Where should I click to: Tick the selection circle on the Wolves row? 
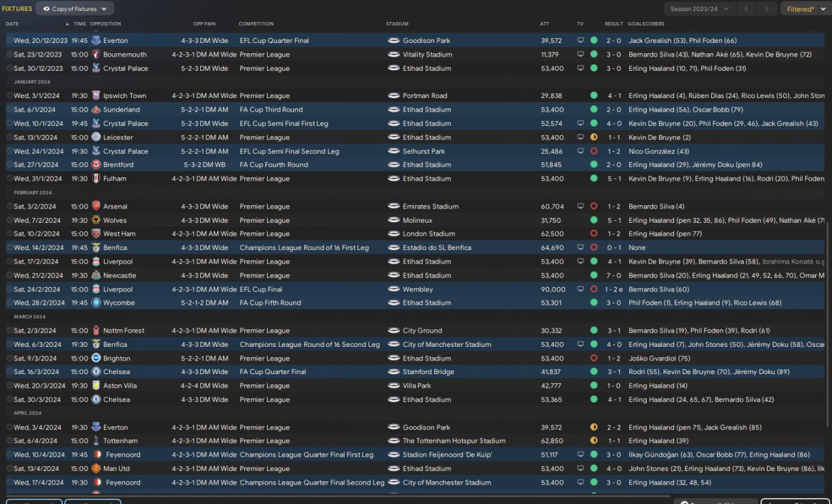[9, 220]
